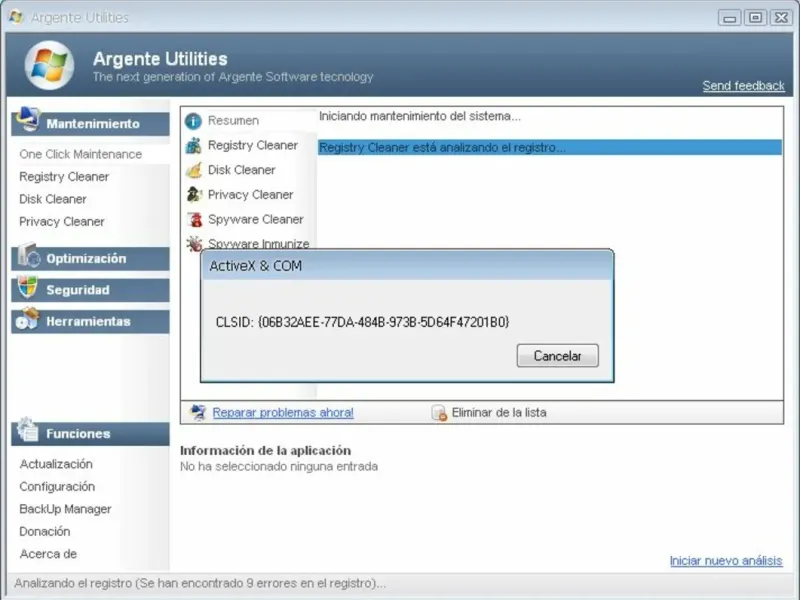Click the Información de la aplicación heading
Image resolution: width=800 pixels, height=600 pixels.
pyautogui.click(x=265, y=451)
